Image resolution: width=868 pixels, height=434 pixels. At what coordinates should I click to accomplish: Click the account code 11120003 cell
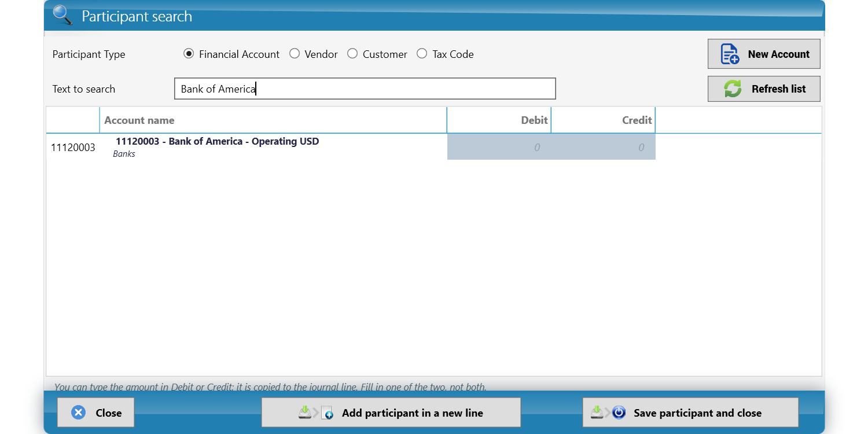[x=73, y=148]
